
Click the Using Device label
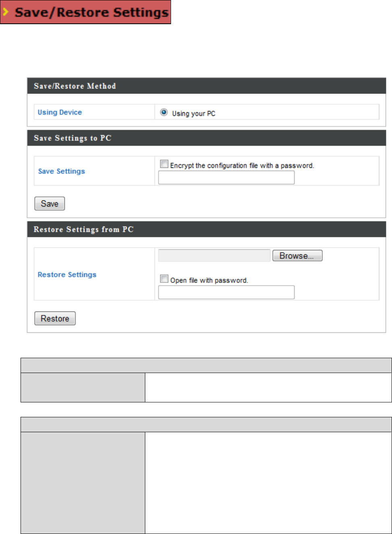point(60,112)
